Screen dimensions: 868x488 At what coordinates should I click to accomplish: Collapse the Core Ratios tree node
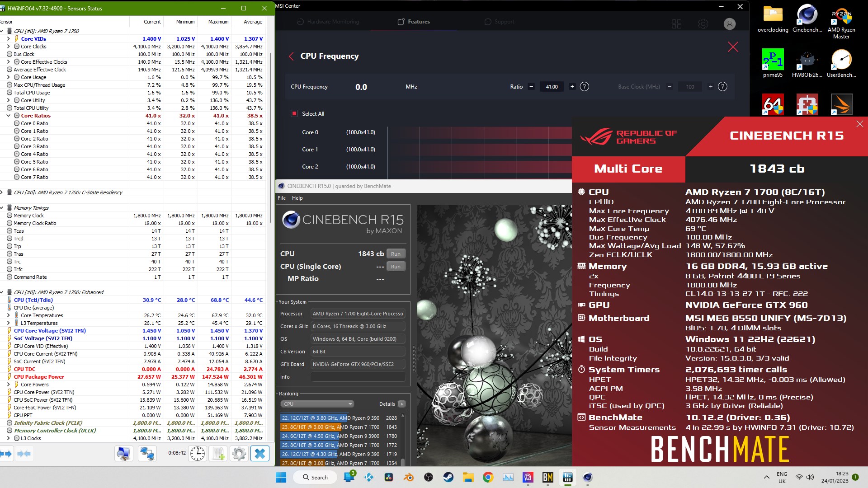pos(9,116)
